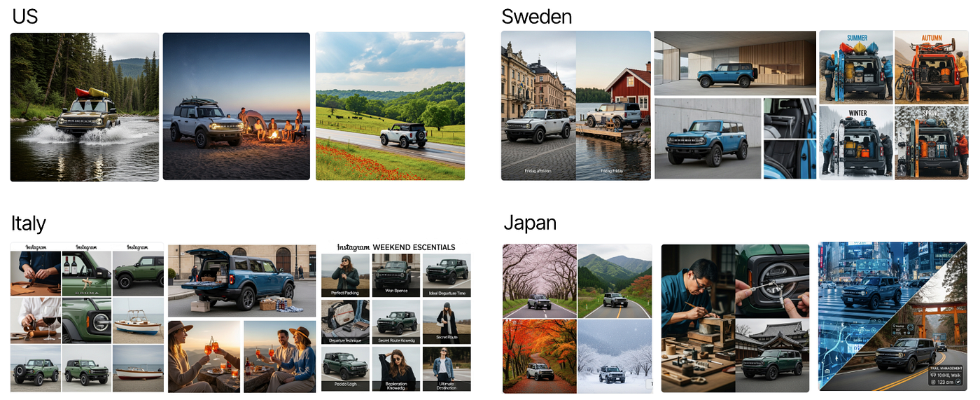Click the "US" heading

24,15
